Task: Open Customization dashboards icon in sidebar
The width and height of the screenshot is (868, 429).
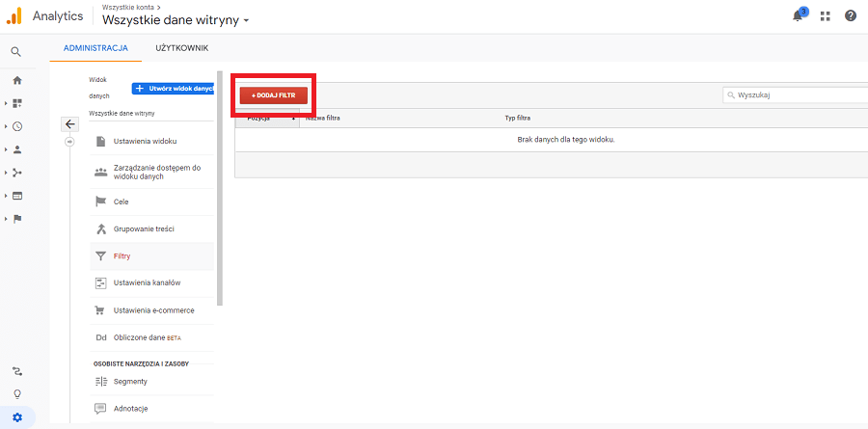Action: coord(17,103)
